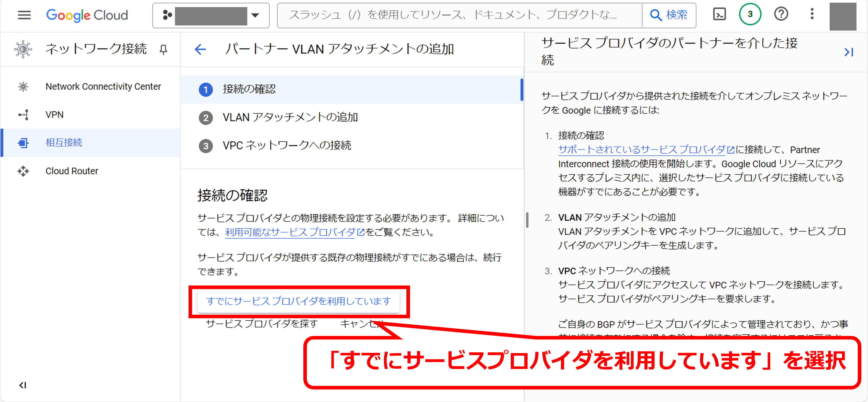This screenshot has width=868, height=402.
Task: Go back with the left arrow
Action: pyautogui.click(x=200, y=50)
